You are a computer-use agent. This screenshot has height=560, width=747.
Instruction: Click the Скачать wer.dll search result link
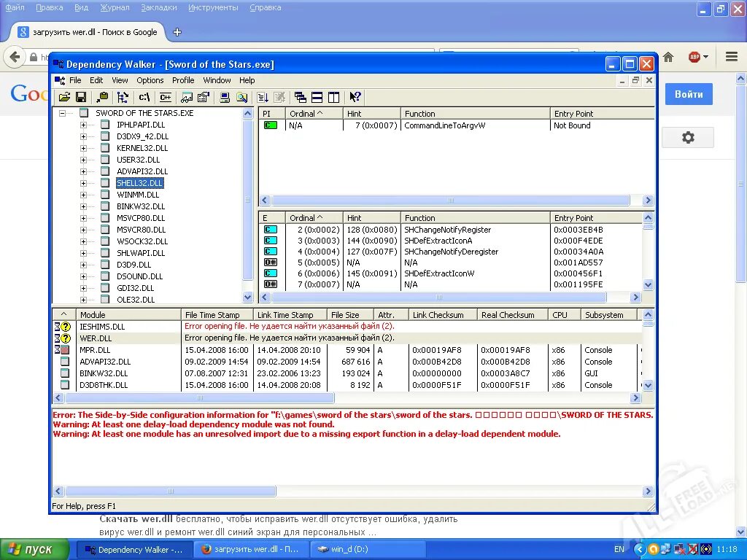point(136,519)
